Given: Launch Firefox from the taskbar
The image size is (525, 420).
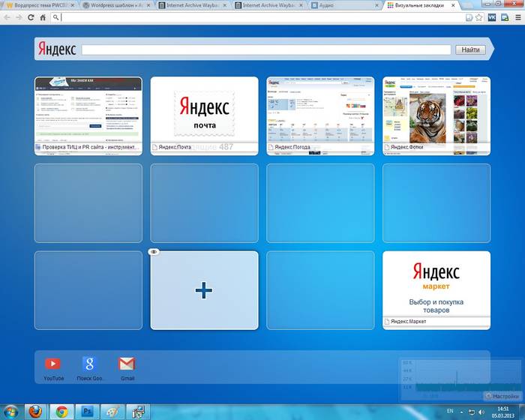Looking at the screenshot, I should pos(35,412).
